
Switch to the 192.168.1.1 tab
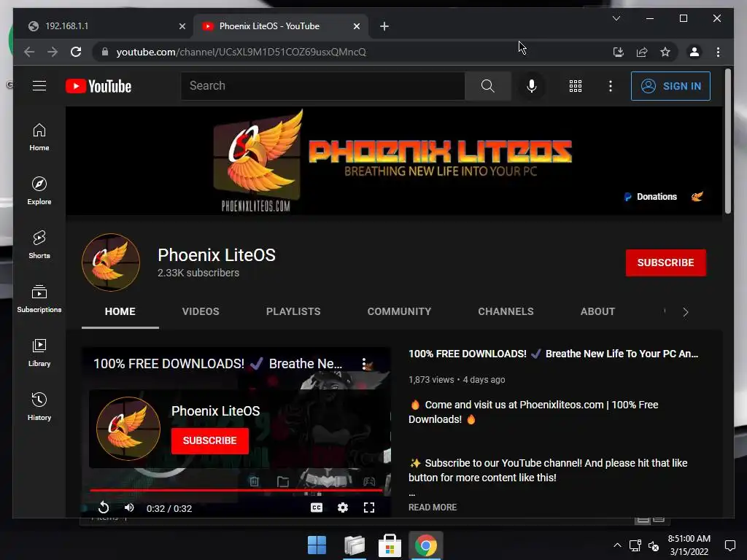click(x=101, y=26)
